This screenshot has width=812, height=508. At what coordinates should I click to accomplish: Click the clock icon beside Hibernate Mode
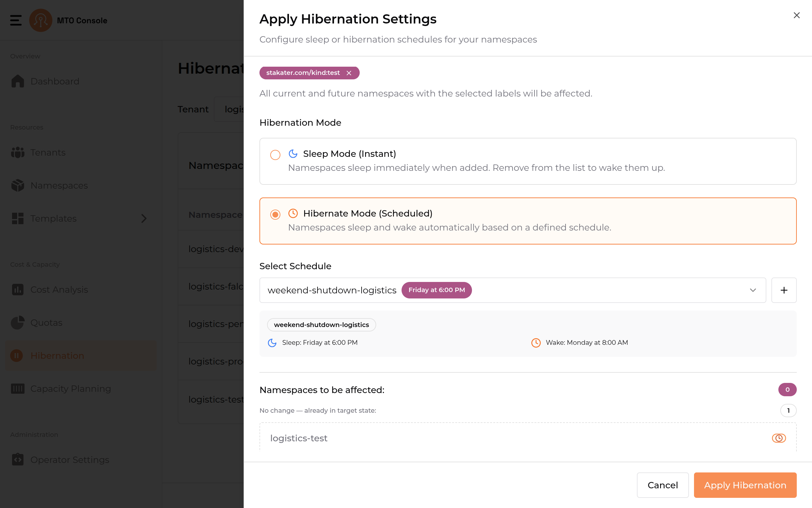[293, 213]
